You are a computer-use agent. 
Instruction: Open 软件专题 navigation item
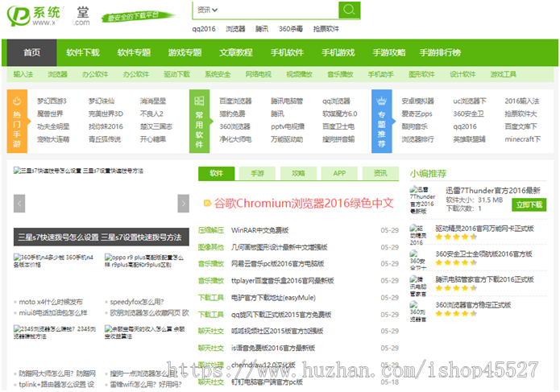point(134,53)
